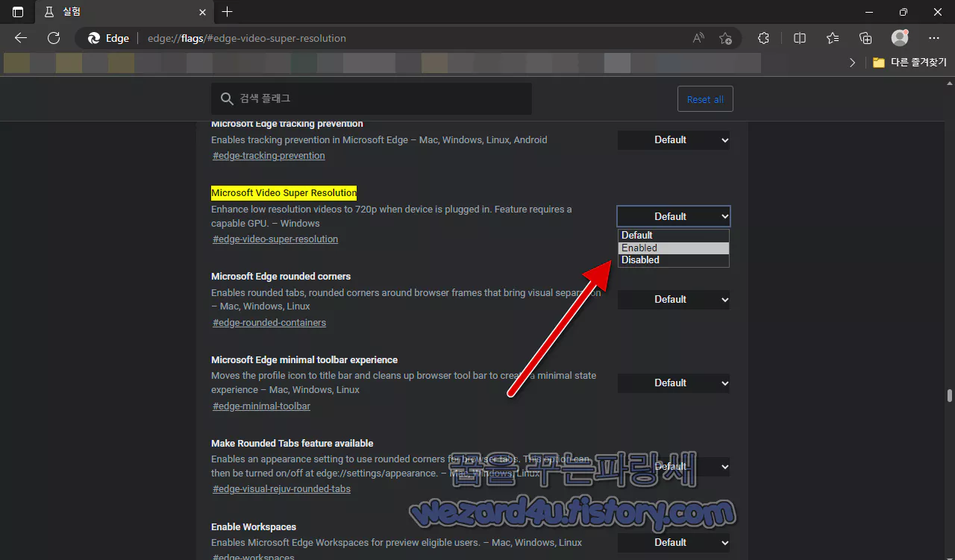Open the Enable Workspaces Default dropdown
The image size is (955, 560).
click(x=673, y=542)
